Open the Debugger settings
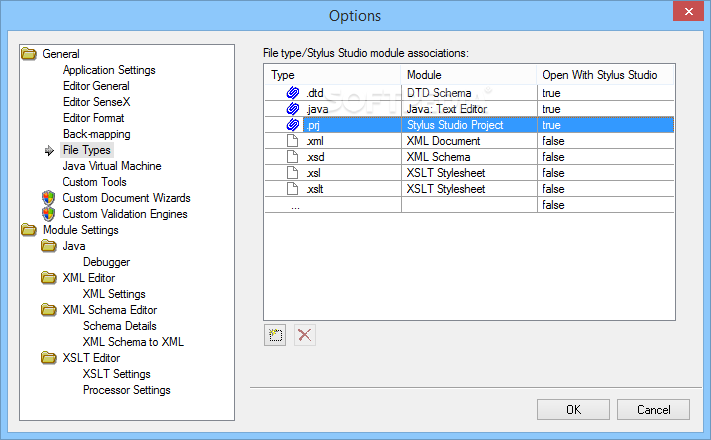 107,262
